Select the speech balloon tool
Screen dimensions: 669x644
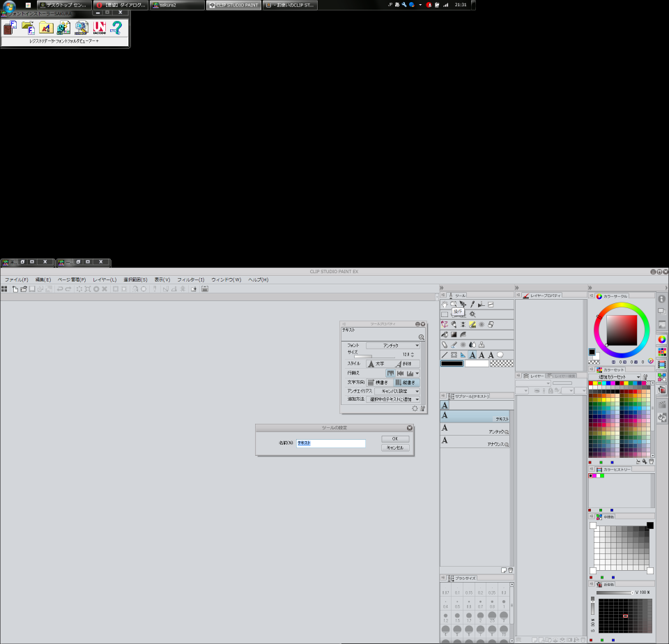[x=500, y=355]
